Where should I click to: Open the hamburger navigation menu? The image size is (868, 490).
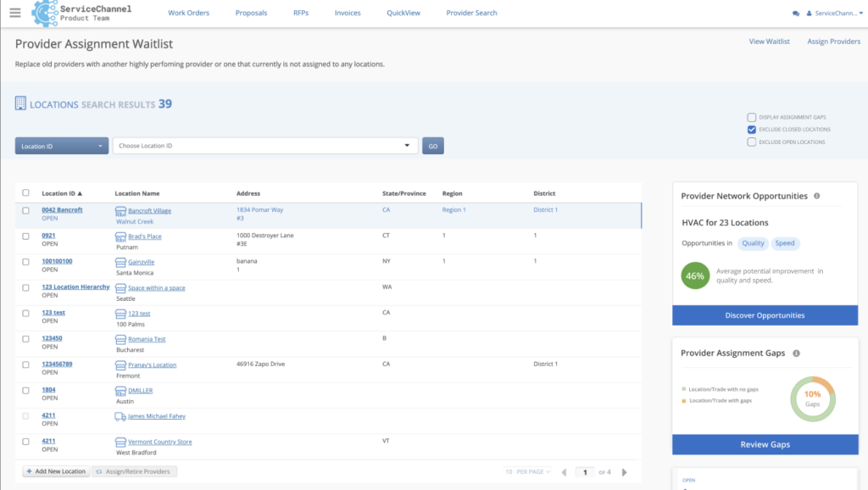point(14,13)
